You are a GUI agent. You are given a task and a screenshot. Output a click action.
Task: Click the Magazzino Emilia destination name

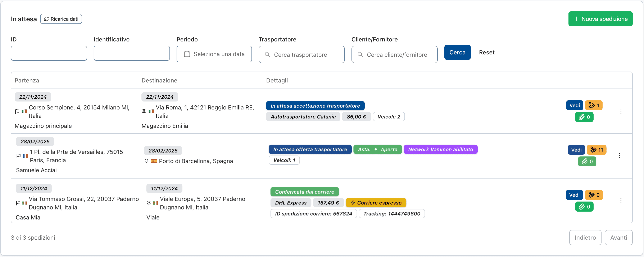(164, 126)
